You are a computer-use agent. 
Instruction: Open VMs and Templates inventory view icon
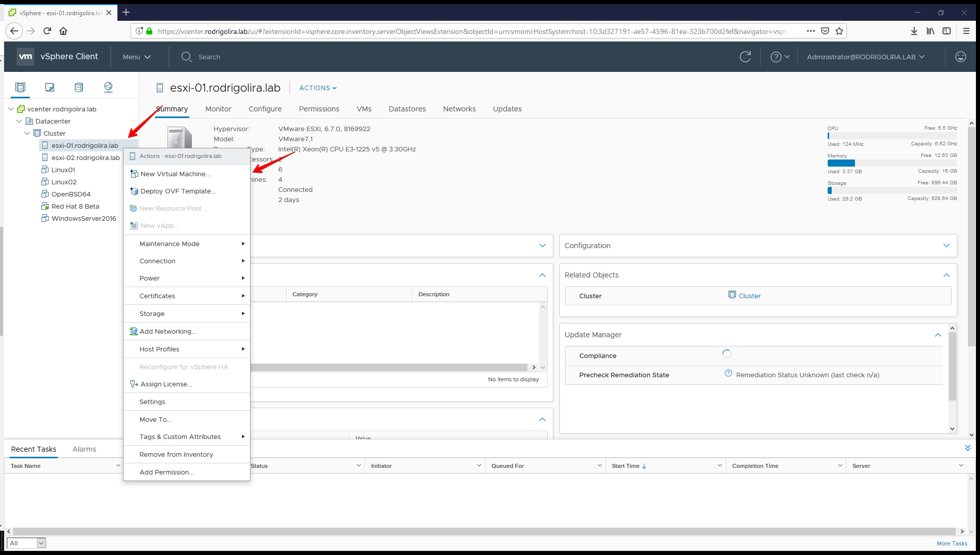pyautogui.click(x=50, y=87)
